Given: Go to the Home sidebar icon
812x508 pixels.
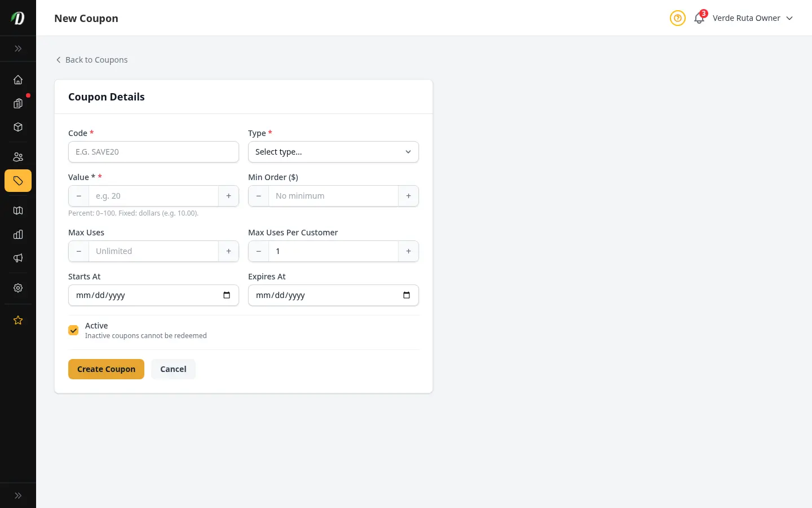Looking at the screenshot, I should (18, 80).
